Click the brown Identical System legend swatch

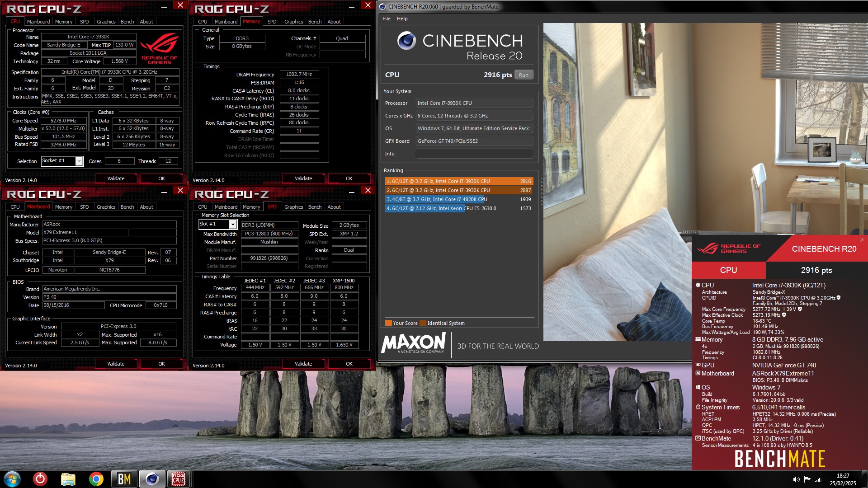click(423, 323)
